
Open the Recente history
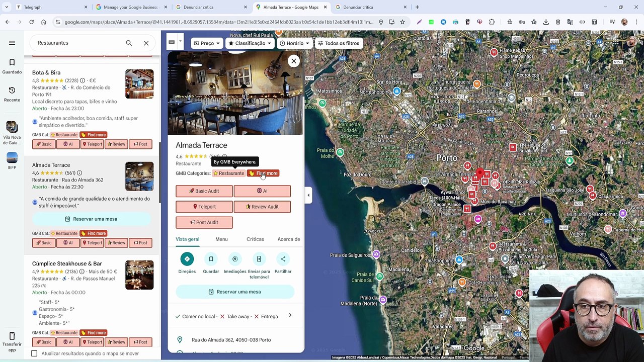12,94
